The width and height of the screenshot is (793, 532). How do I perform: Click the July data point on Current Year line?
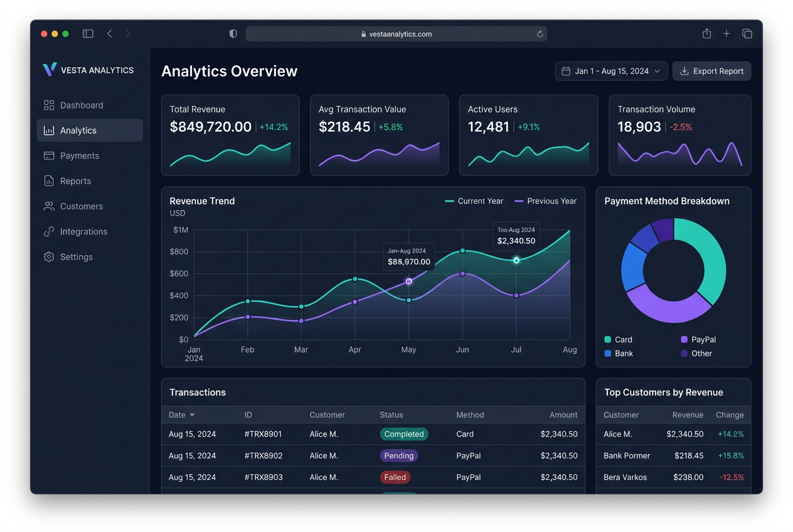point(516,260)
